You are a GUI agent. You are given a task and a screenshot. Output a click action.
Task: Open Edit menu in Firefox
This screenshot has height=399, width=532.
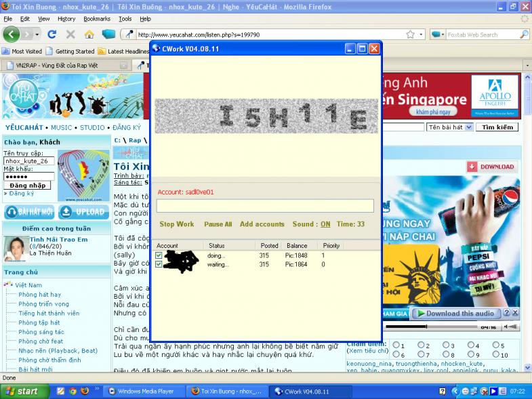[25, 19]
